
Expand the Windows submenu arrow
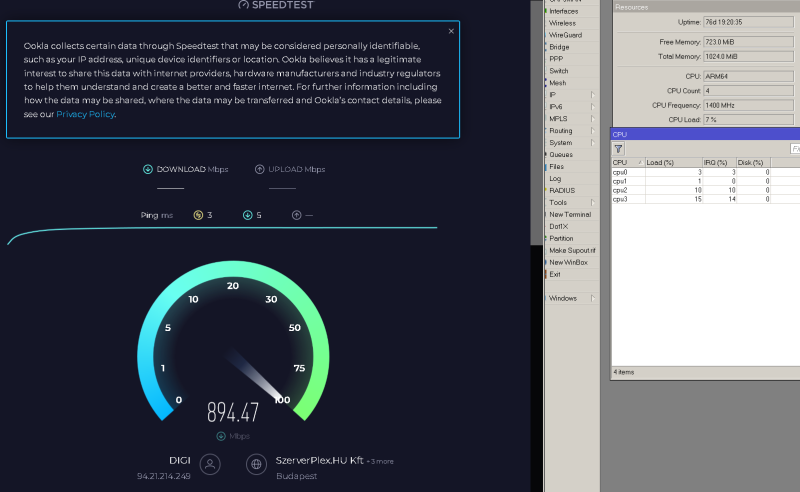593,298
